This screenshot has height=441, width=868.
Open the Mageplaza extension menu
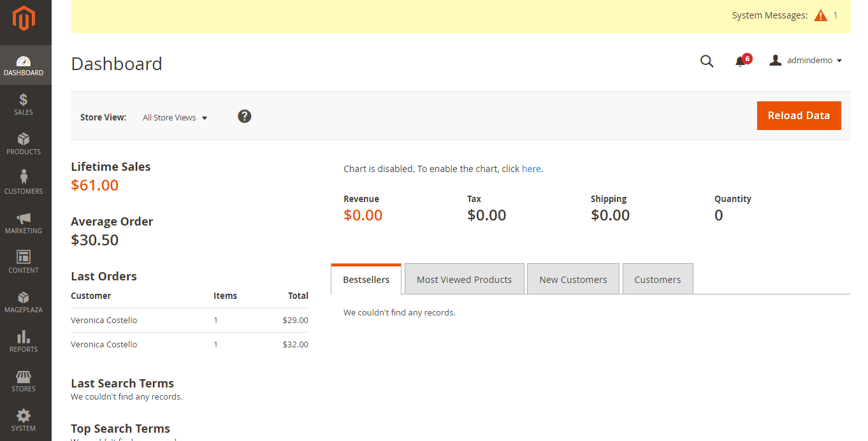pos(24,302)
